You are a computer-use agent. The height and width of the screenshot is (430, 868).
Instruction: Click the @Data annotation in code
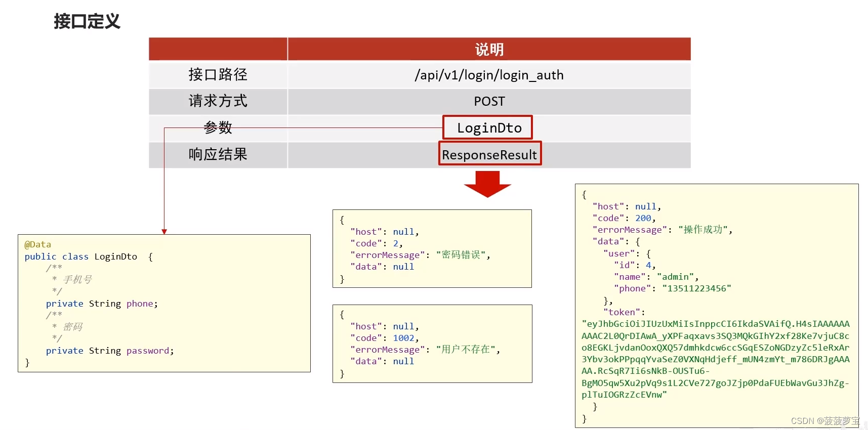(38, 244)
